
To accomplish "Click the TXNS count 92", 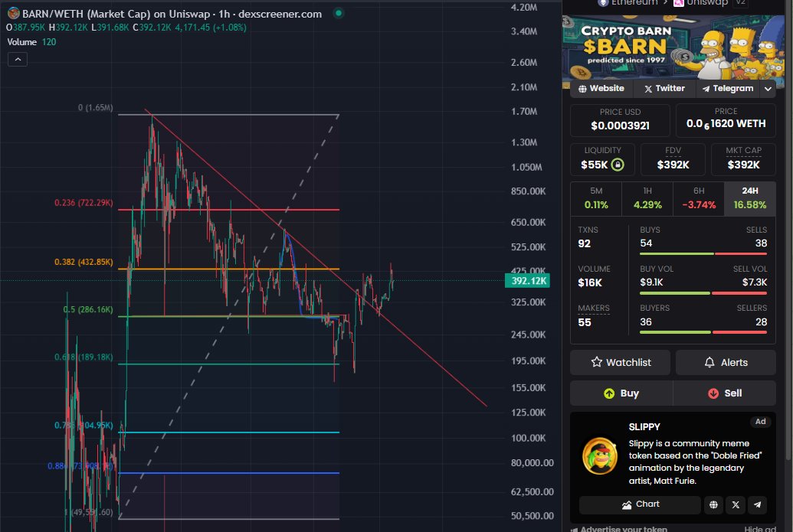I will tap(584, 243).
